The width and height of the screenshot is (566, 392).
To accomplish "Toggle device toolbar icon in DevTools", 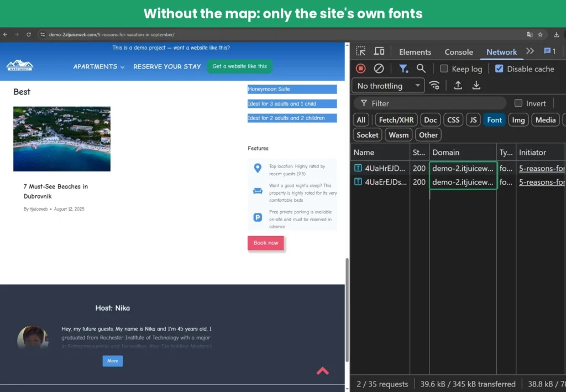I will coord(379,51).
